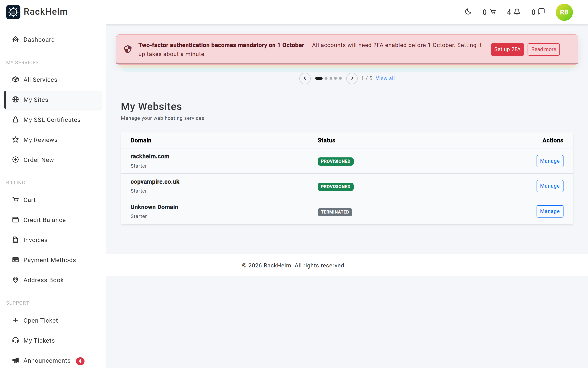Click the Status column header
Viewport: 588px width, 368px height.
(326, 140)
